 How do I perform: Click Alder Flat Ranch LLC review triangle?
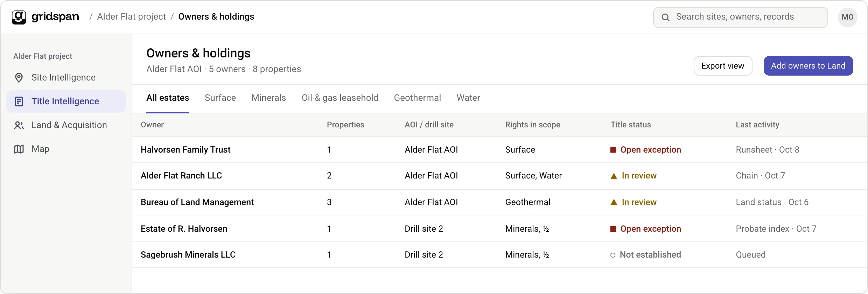point(614,176)
